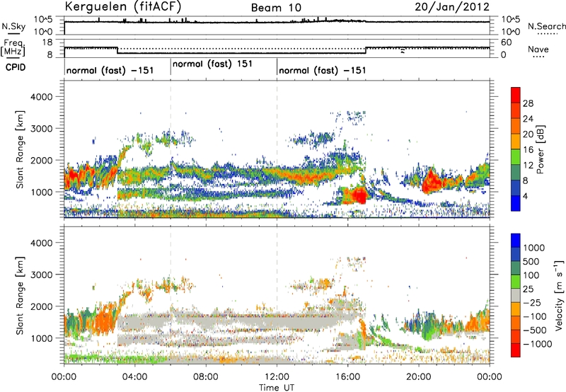This screenshot has width=566, height=392.
Task: Click the 'normal (fast) -151' label after 12:00
Action: click(323, 70)
